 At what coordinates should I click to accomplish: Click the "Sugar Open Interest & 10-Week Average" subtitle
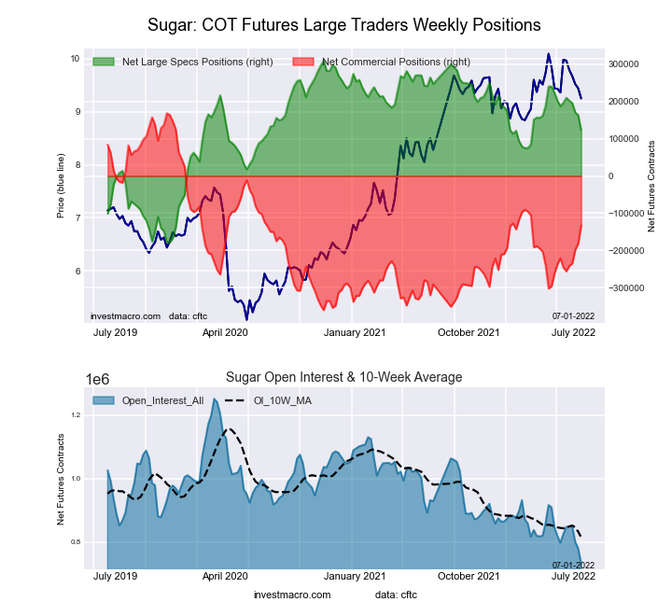(x=344, y=377)
